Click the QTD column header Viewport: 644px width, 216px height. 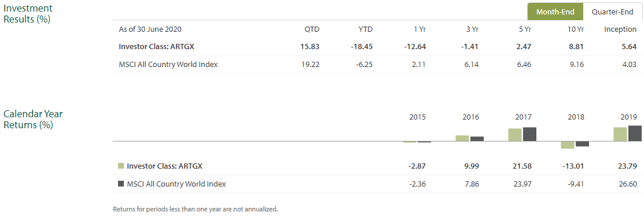(x=311, y=29)
